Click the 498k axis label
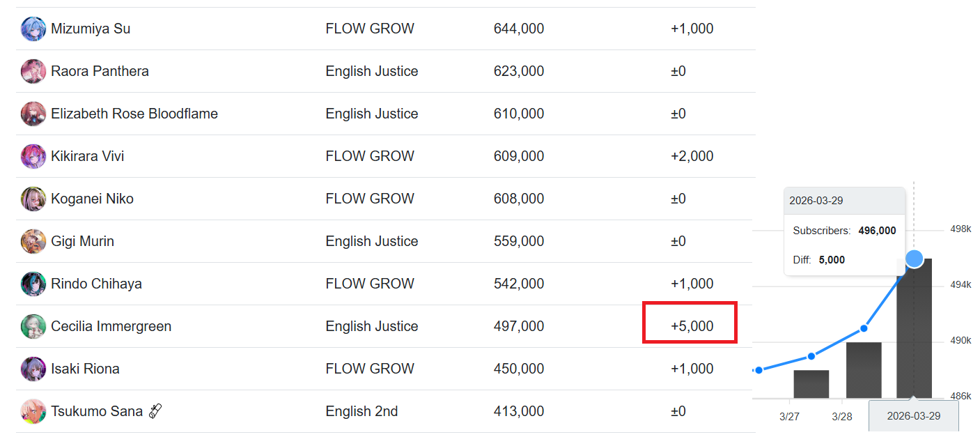The image size is (980, 437). 960,229
